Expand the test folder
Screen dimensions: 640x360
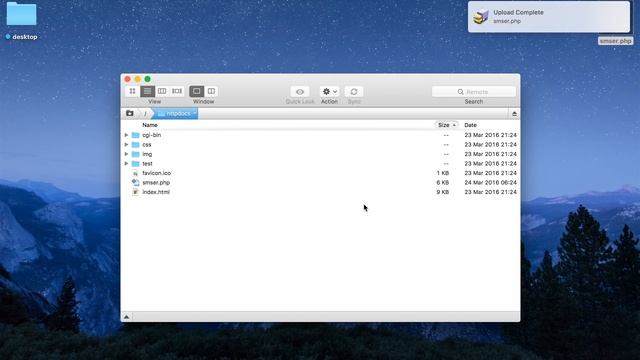(127, 163)
